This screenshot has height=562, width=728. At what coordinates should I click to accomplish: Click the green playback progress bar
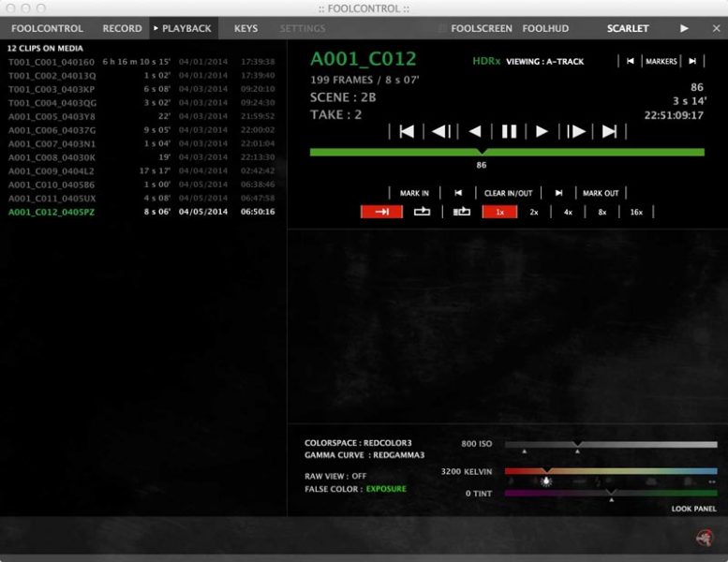pyautogui.click(x=507, y=153)
